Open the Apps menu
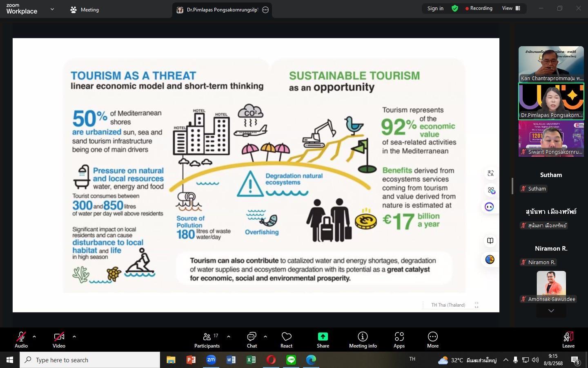Image resolution: width=588 pixels, height=368 pixels. coord(399,340)
